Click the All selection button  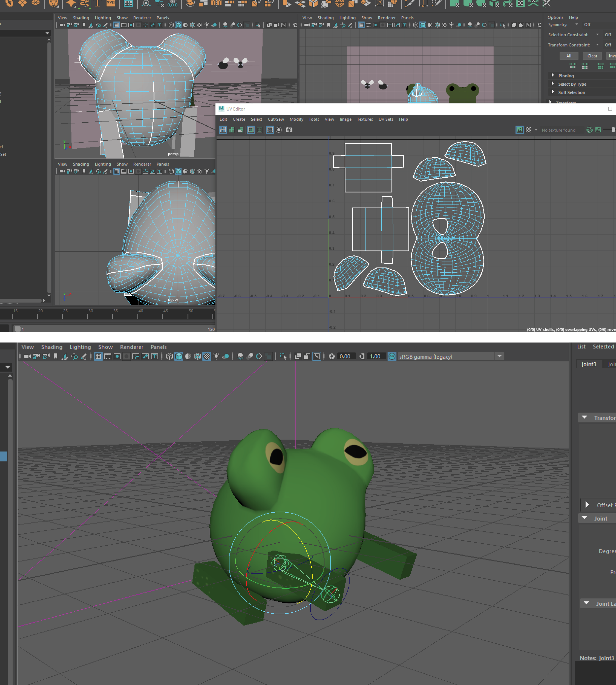pos(569,56)
